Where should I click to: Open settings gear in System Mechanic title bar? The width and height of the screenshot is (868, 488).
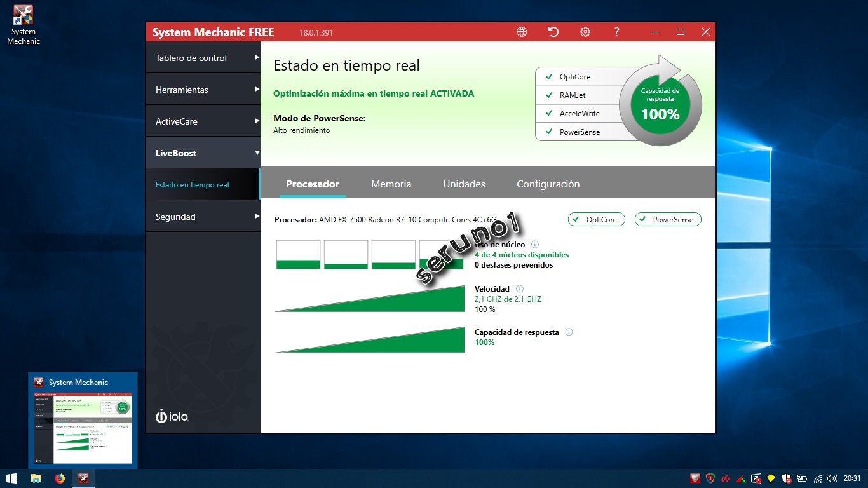[585, 32]
